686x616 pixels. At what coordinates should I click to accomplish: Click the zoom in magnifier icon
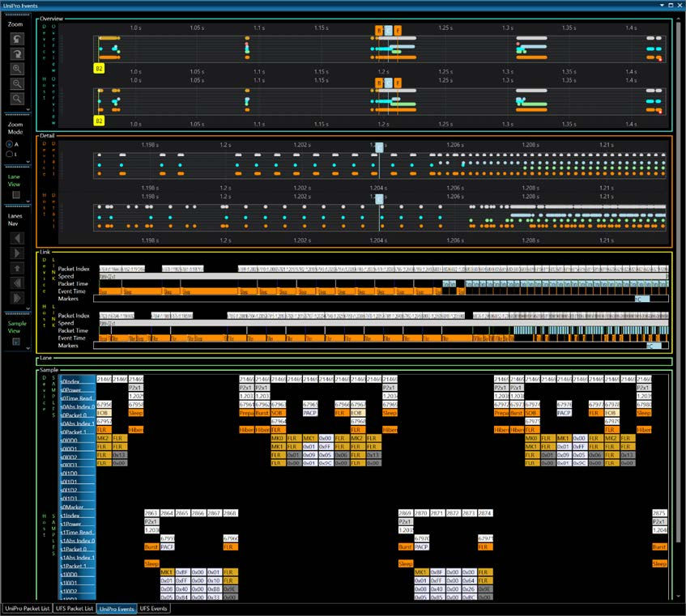coord(17,69)
